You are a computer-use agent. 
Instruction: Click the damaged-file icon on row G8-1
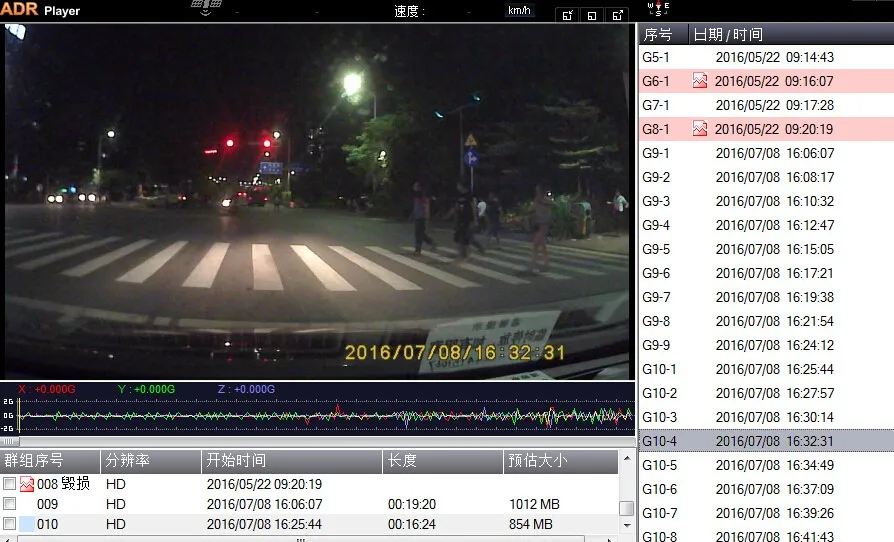(700, 129)
